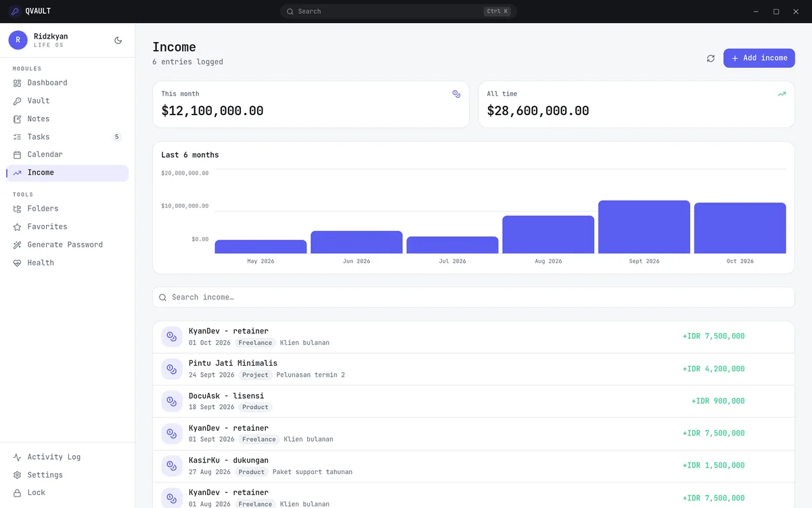Viewport: 812px width, 508px height.
Task: Click the trend icon in All time card
Action: (782, 94)
